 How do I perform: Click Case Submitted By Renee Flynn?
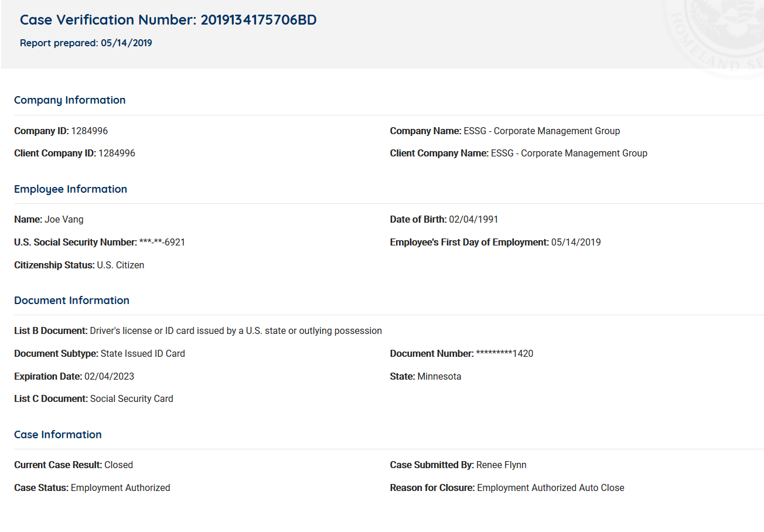tap(501, 465)
